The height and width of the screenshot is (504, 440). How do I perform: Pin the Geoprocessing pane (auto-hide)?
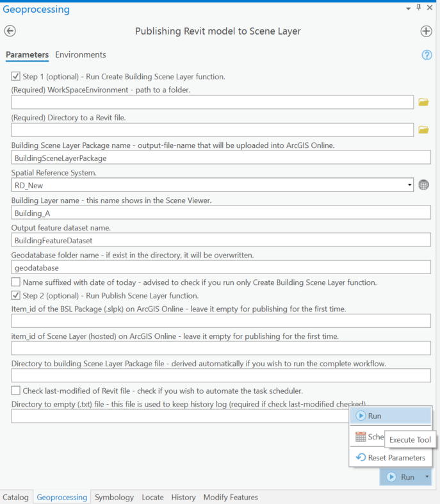pos(419,8)
